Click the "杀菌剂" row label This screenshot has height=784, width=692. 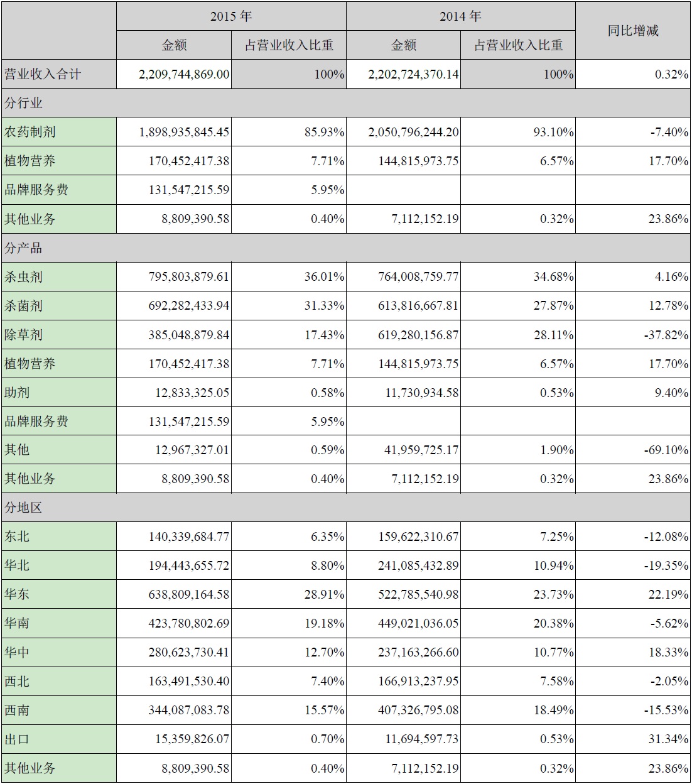tap(24, 306)
